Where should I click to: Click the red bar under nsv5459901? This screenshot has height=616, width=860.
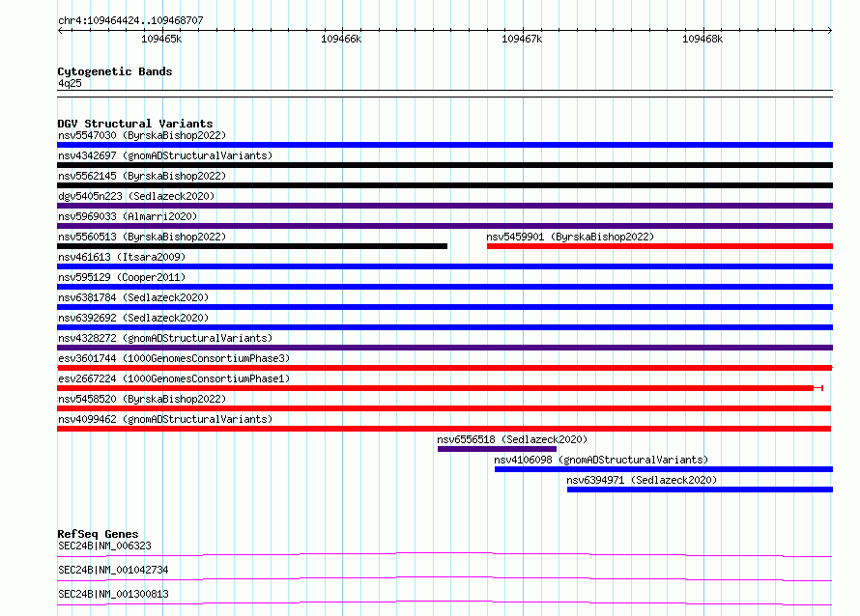coord(660,246)
